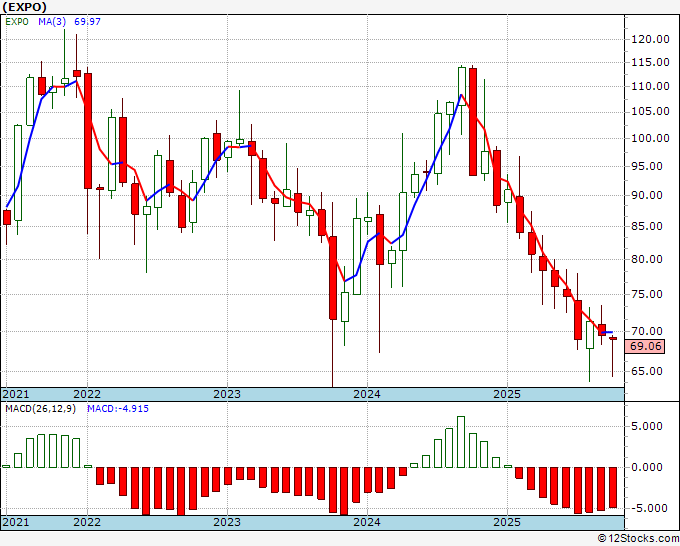Click the 75.00 price axis label
This screenshot has width=680, height=546.
pos(649,294)
